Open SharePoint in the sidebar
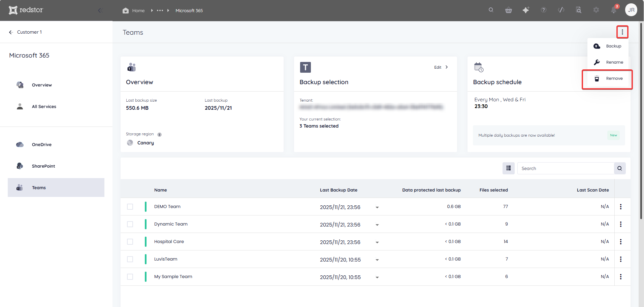Viewport: 644px width, 307px height. pos(56,166)
